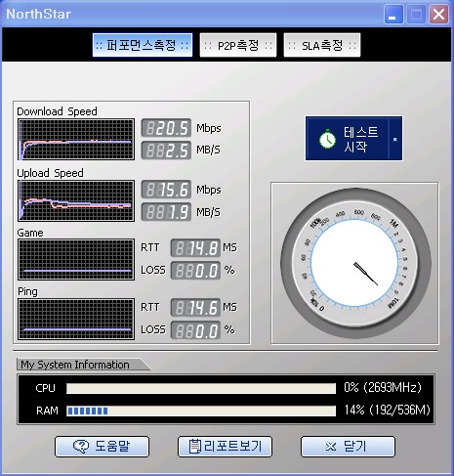Click the Game latency graph
Screen dimensions: 454x476
(76, 259)
